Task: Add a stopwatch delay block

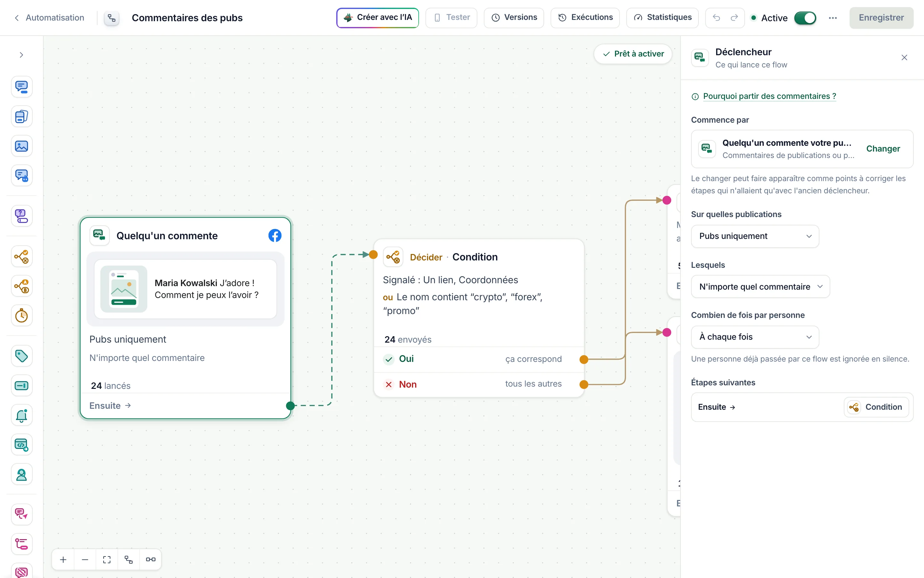Action: [21, 316]
